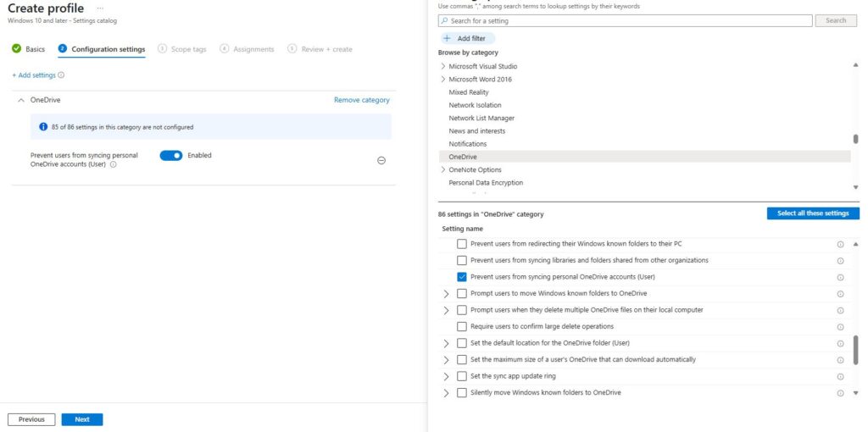This screenshot has width=868, height=432.
Task: Click the settings list scrollbar thumb
Action: [856, 350]
